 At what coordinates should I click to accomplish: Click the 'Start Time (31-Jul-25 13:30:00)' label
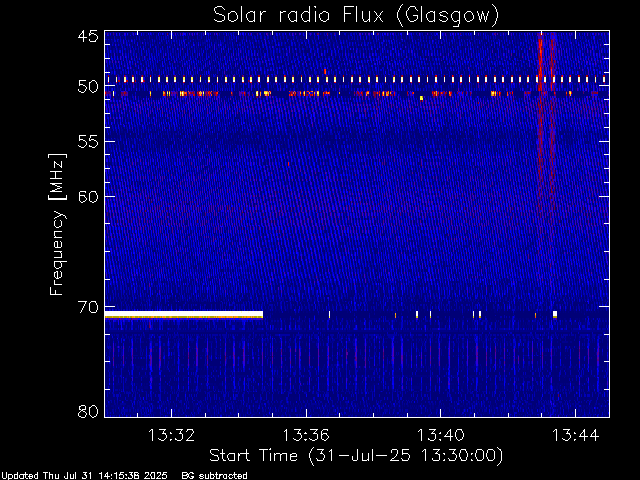click(x=356, y=456)
